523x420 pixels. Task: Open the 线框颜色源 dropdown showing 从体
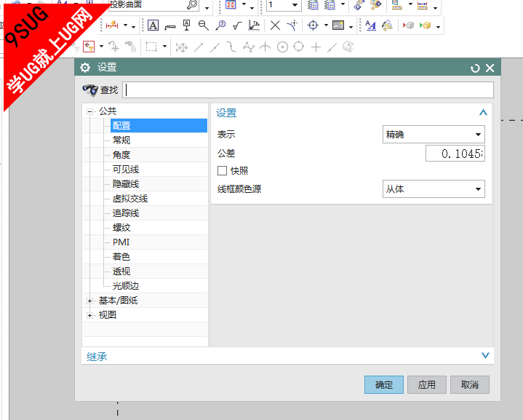click(x=434, y=189)
